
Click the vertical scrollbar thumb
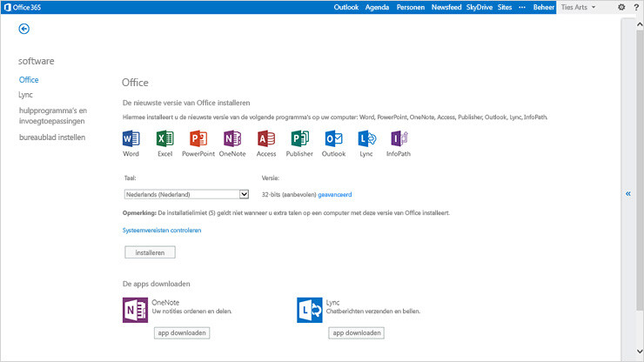[x=640, y=170]
